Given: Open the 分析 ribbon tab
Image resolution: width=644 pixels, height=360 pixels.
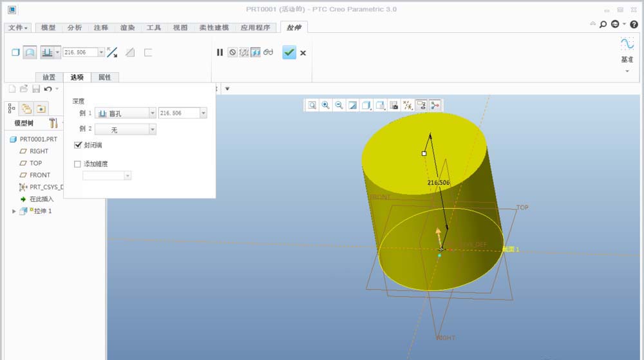Looking at the screenshot, I should point(75,28).
